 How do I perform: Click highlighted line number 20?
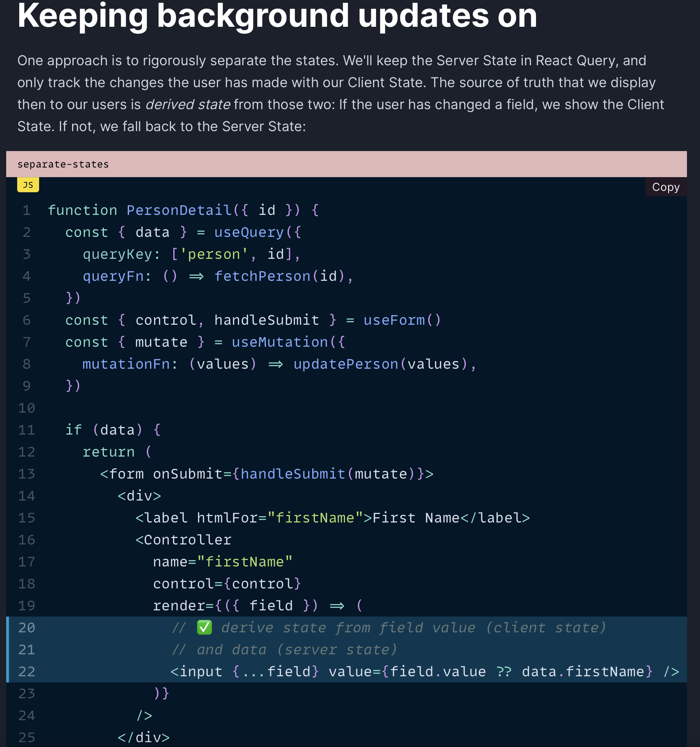coord(26,628)
